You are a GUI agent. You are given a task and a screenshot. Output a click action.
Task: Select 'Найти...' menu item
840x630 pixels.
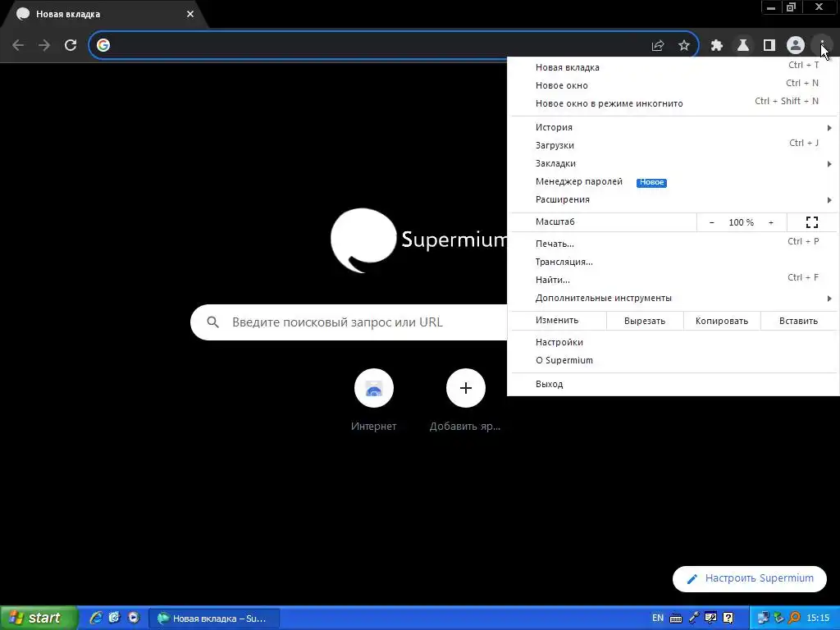(673, 280)
